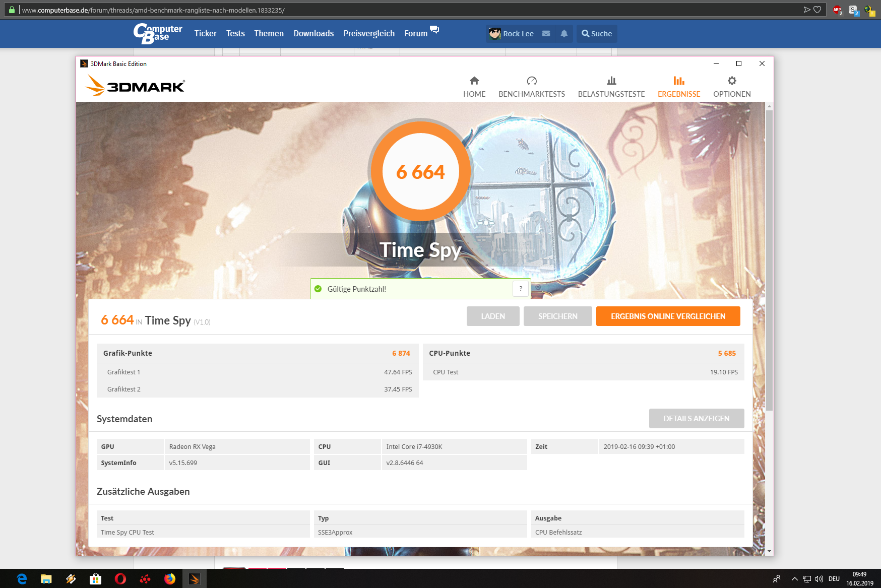The height and width of the screenshot is (588, 881).
Task: Launch Microsoft Edge from the taskbar
Action: click(x=22, y=579)
